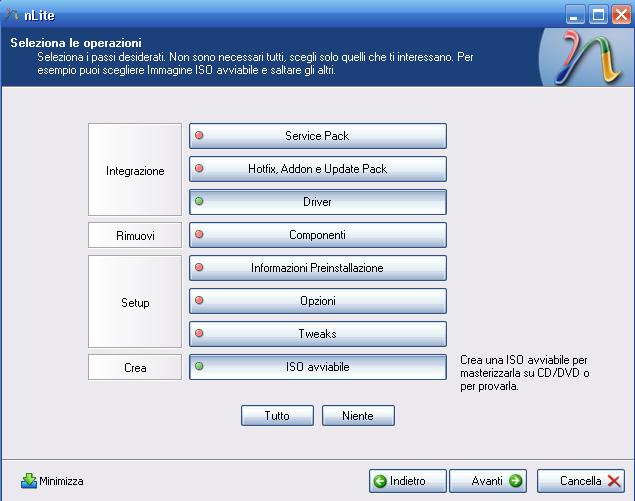
Task: Deselect the Driver integration option
Action: (317, 202)
